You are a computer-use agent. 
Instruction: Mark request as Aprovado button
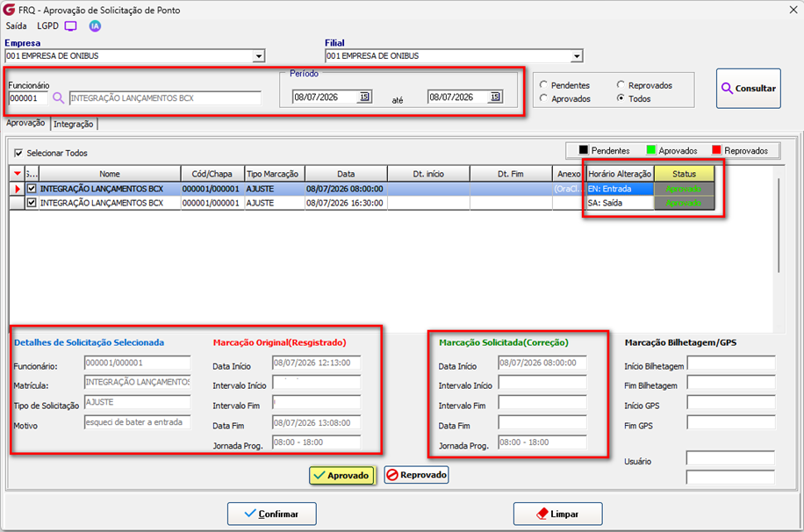[342, 476]
